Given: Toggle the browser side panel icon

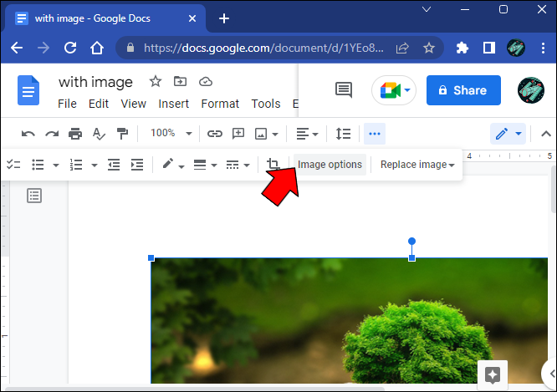Looking at the screenshot, I should 489,48.
